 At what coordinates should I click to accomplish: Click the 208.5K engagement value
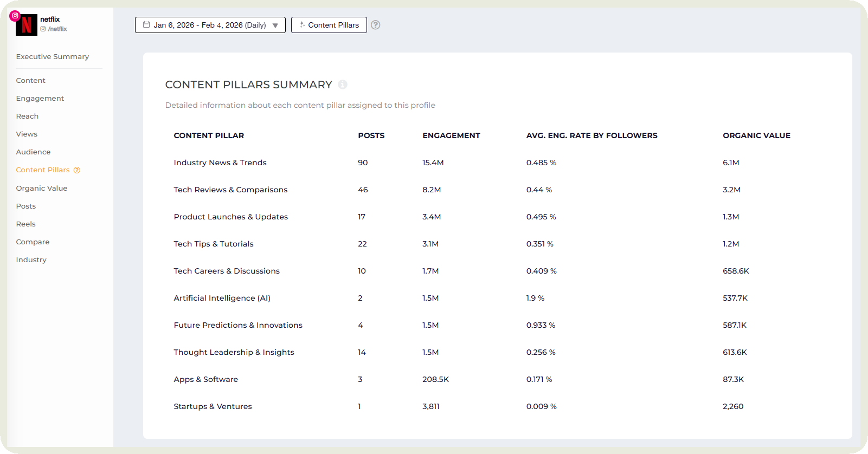(x=436, y=379)
